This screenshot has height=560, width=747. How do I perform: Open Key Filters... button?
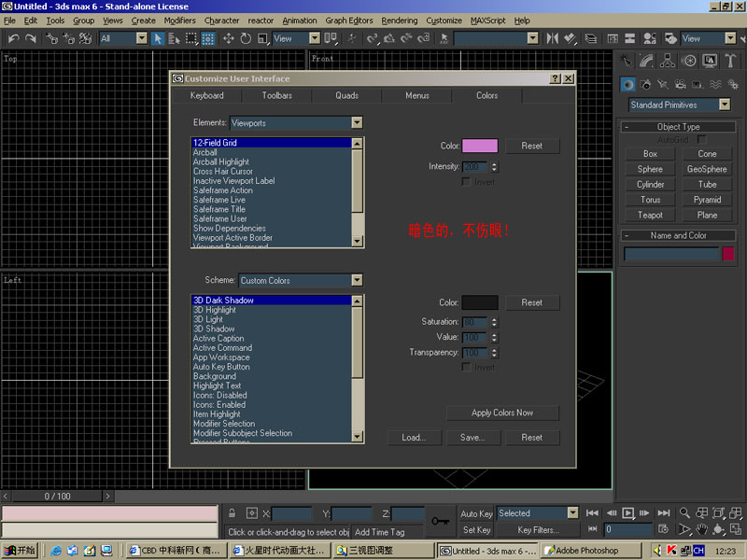tap(539, 529)
